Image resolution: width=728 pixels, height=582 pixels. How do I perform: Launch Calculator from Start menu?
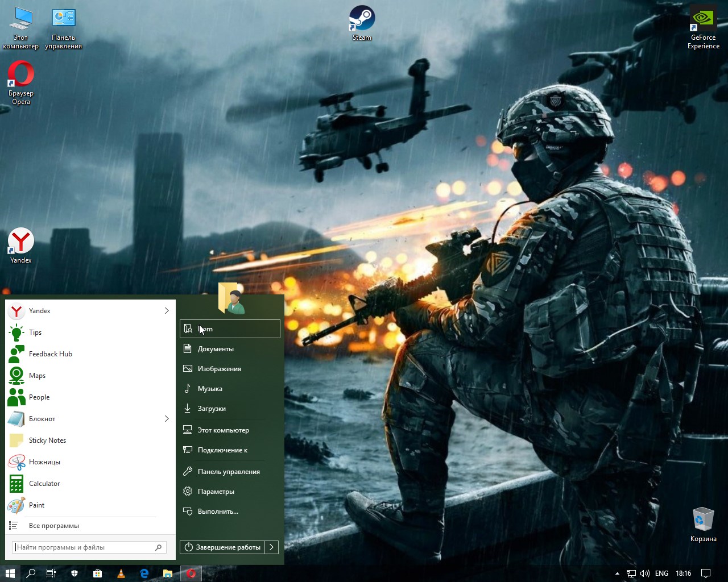90,484
